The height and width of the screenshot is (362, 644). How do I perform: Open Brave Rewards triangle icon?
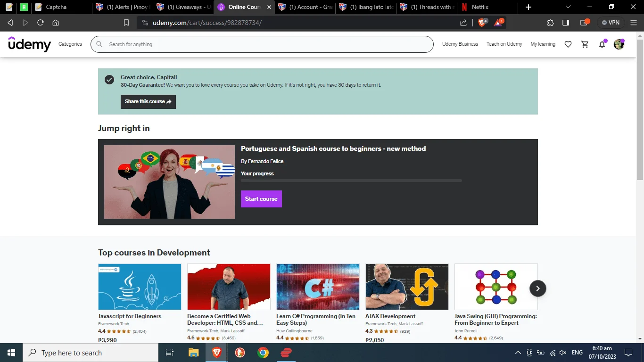pyautogui.click(x=499, y=22)
